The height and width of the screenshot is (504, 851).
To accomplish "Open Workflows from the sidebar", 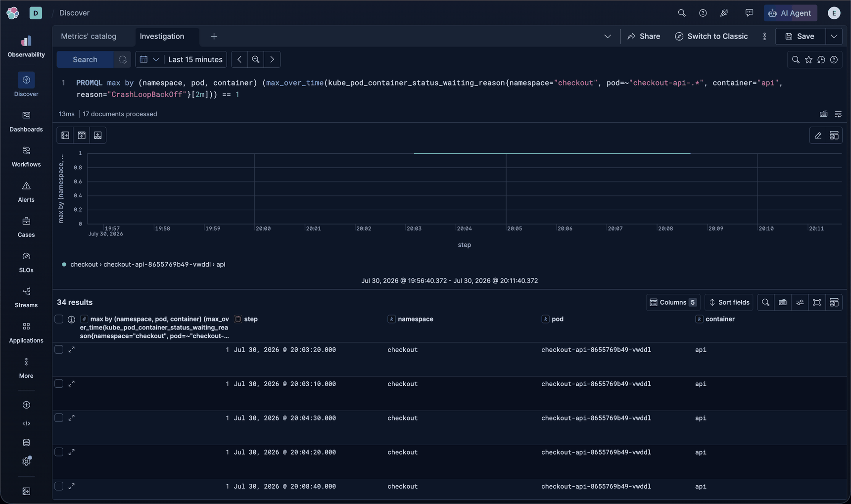I will (26, 156).
